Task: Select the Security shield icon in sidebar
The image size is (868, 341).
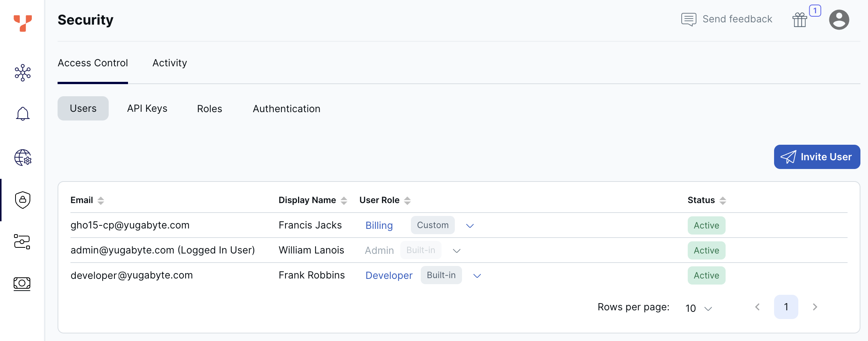Action: click(x=22, y=200)
